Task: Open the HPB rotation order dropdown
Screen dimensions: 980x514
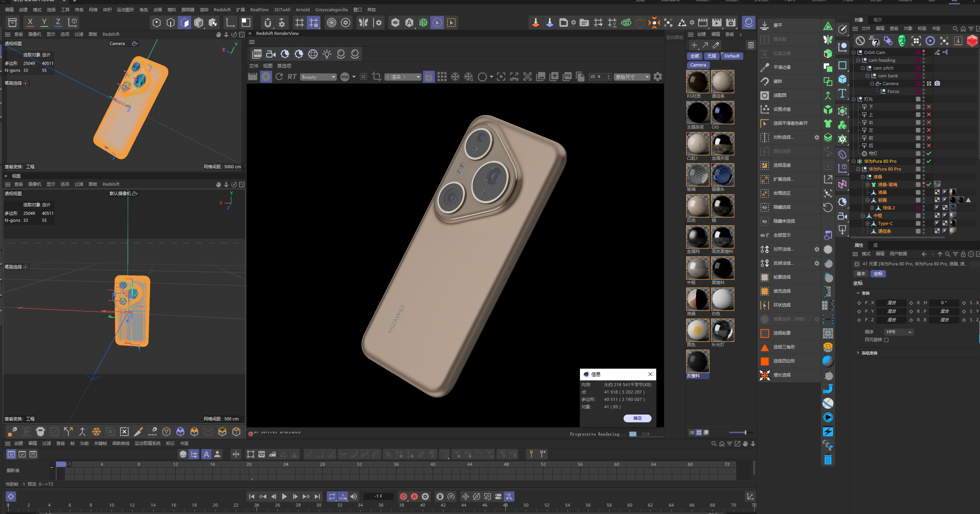Action: 899,332
